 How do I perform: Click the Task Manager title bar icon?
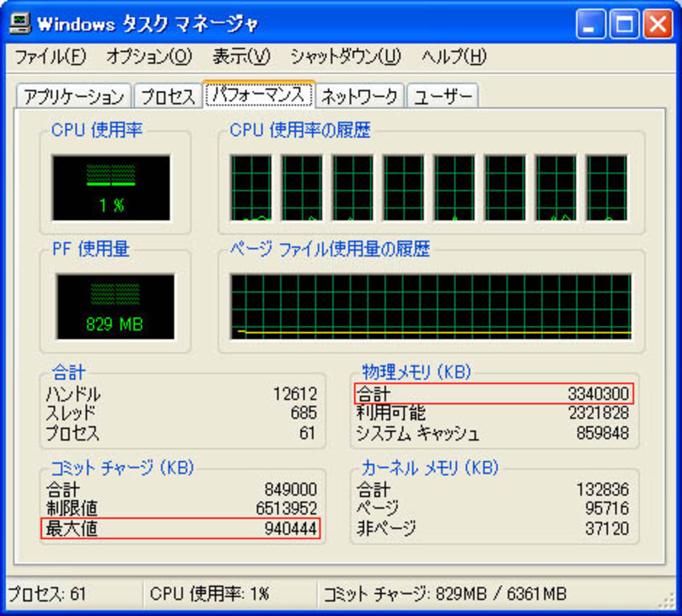coord(20,24)
